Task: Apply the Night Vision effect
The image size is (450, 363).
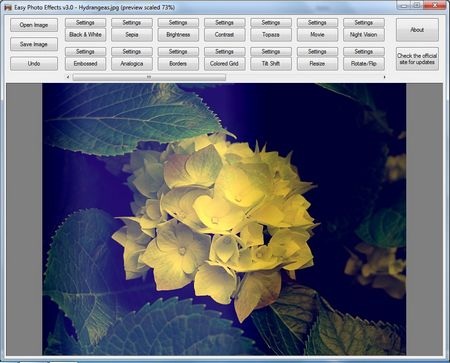Action: pos(364,35)
